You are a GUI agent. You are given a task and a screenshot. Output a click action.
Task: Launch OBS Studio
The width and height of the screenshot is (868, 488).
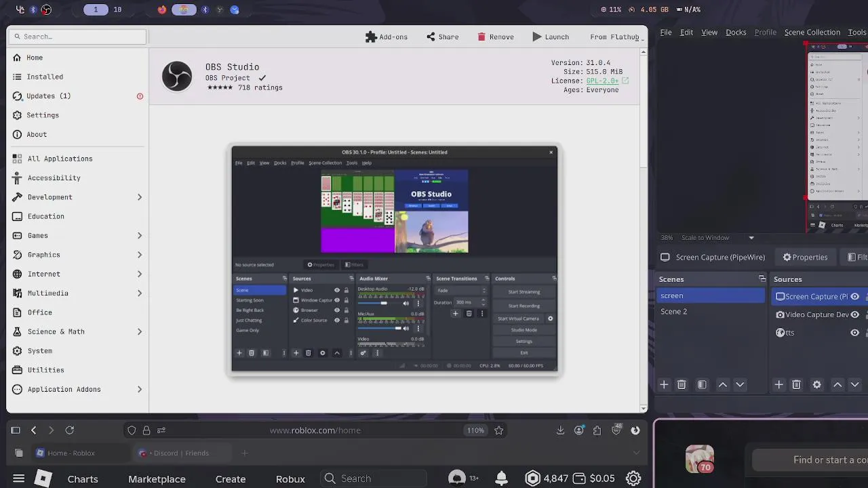(x=551, y=37)
